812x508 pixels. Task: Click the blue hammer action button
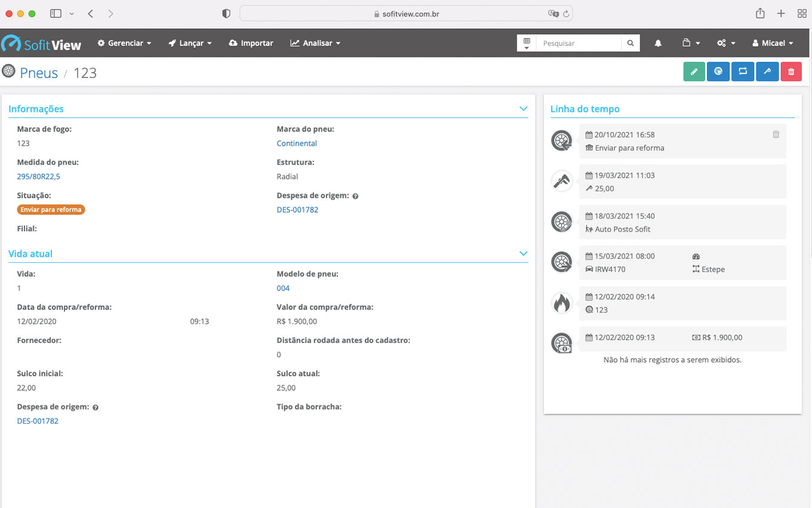tap(767, 72)
